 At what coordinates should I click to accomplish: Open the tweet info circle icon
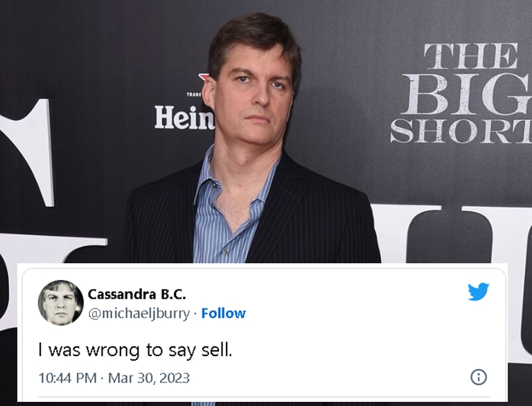click(478, 377)
